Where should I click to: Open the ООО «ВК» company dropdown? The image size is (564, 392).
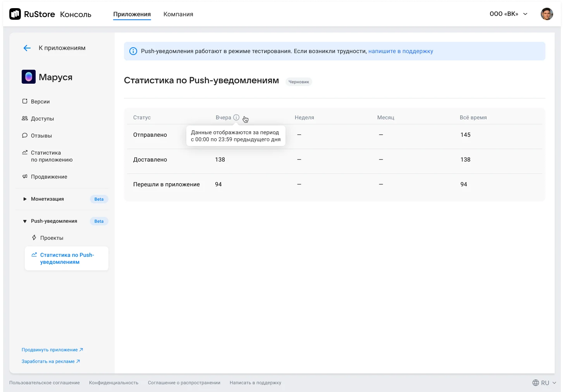pyautogui.click(x=509, y=14)
